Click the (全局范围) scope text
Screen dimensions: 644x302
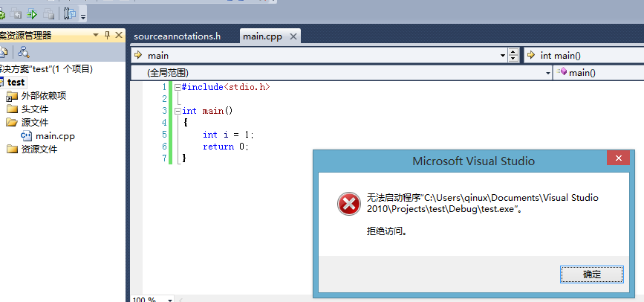[168, 73]
